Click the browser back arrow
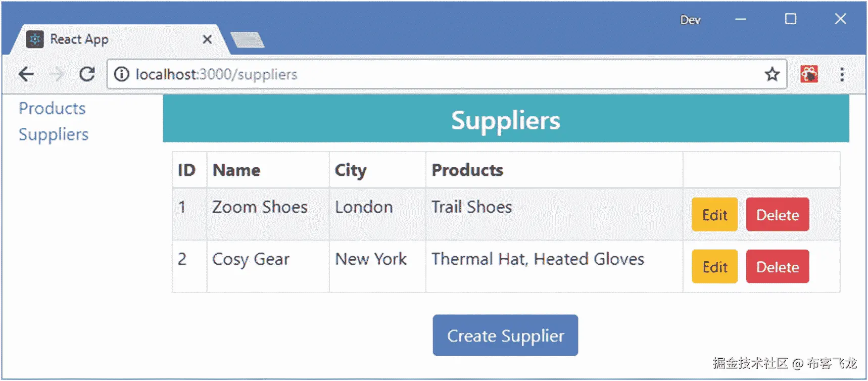 (26, 74)
